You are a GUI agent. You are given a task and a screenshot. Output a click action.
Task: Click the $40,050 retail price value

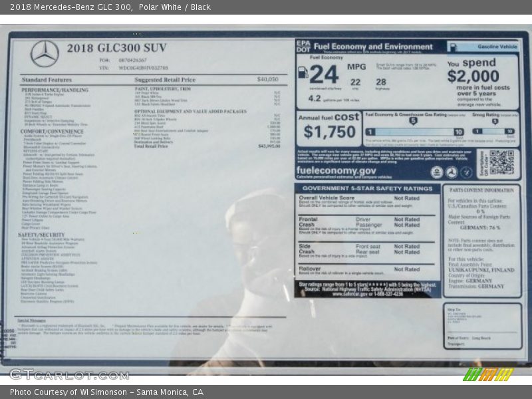click(268, 79)
